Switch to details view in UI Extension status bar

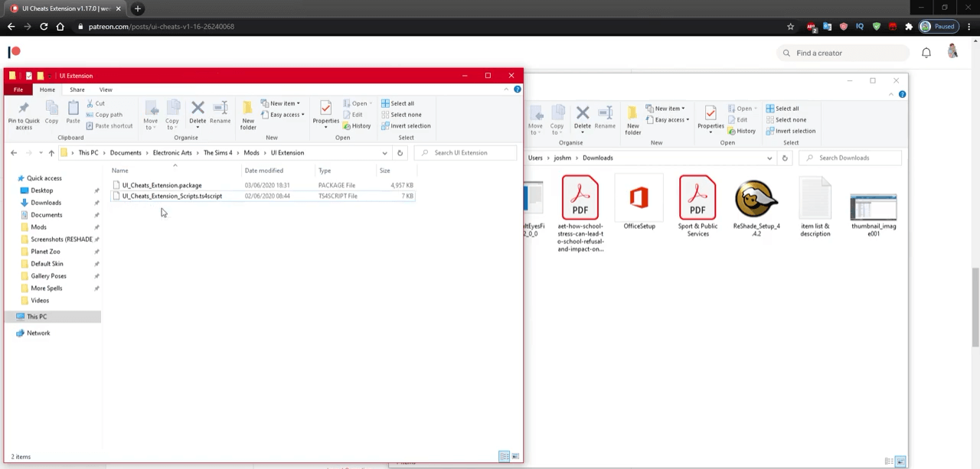[504, 457]
